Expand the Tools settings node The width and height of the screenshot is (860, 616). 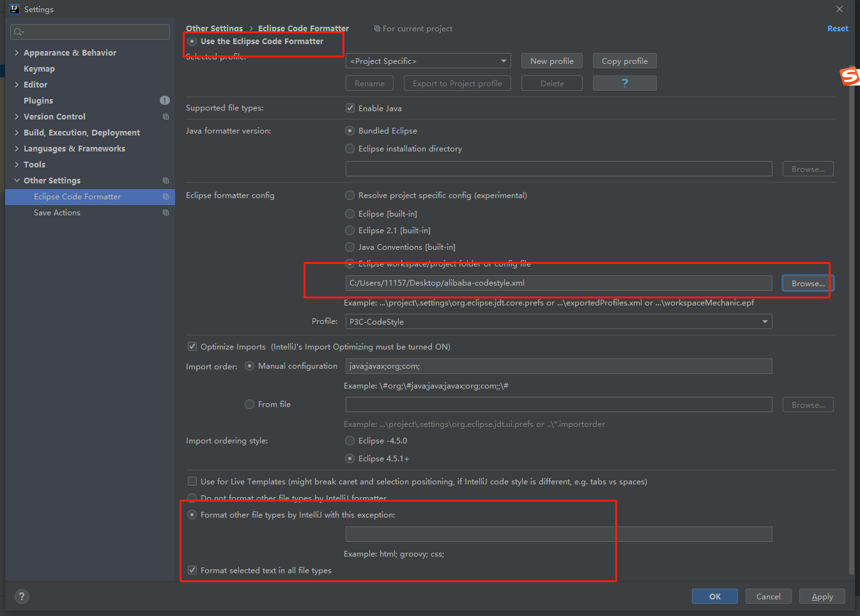(17, 164)
